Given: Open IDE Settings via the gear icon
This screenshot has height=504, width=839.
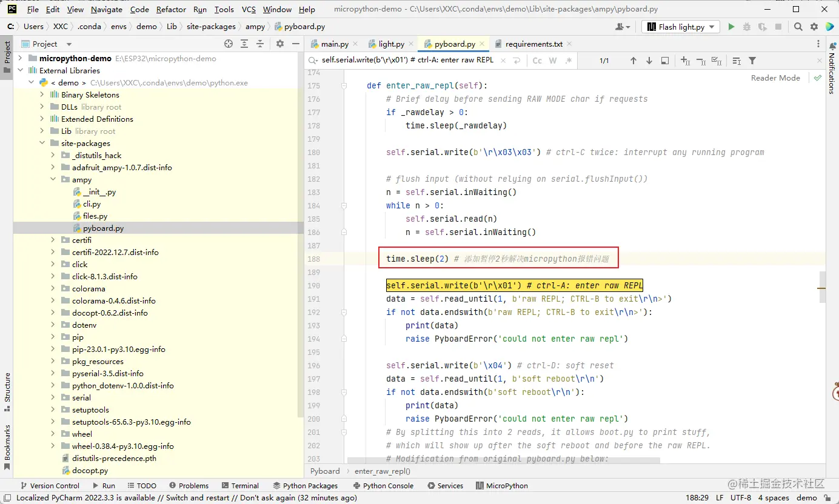Looking at the screenshot, I should coord(813,27).
